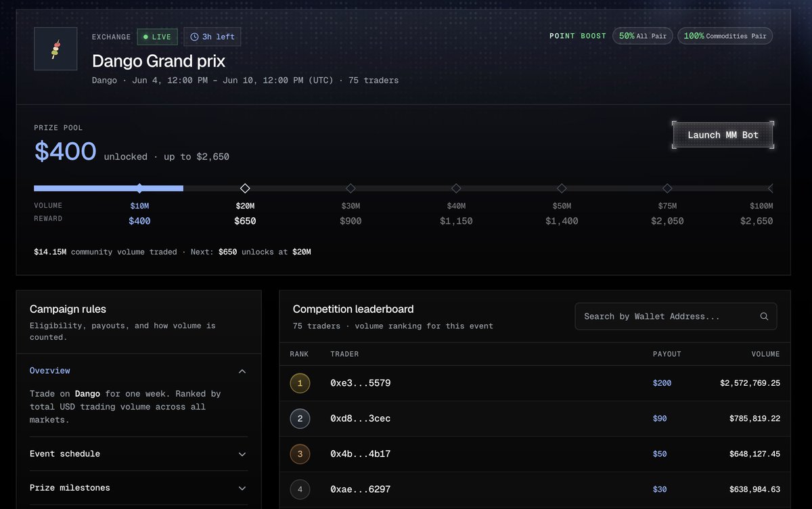
Task: Click volume $2,572,769.25
Action: 750,383
